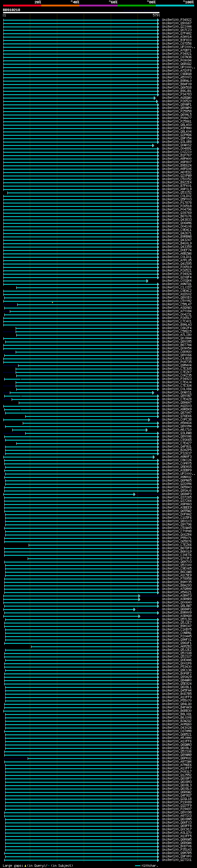Screen dimensions: 197x868
Task: Click label UniRef100_A7QBT1
Action: click(x=176, y=50)
